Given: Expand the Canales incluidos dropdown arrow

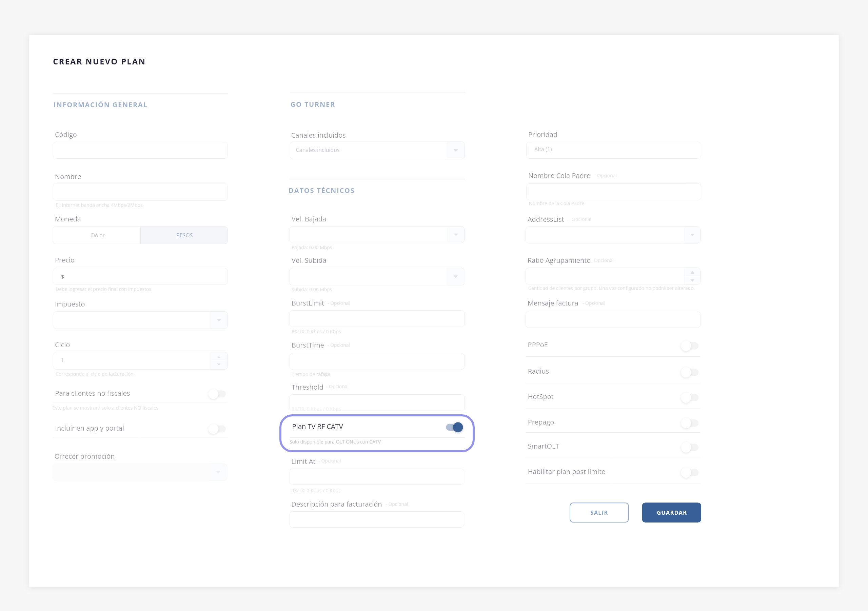Looking at the screenshot, I should click(x=456, y=151).
